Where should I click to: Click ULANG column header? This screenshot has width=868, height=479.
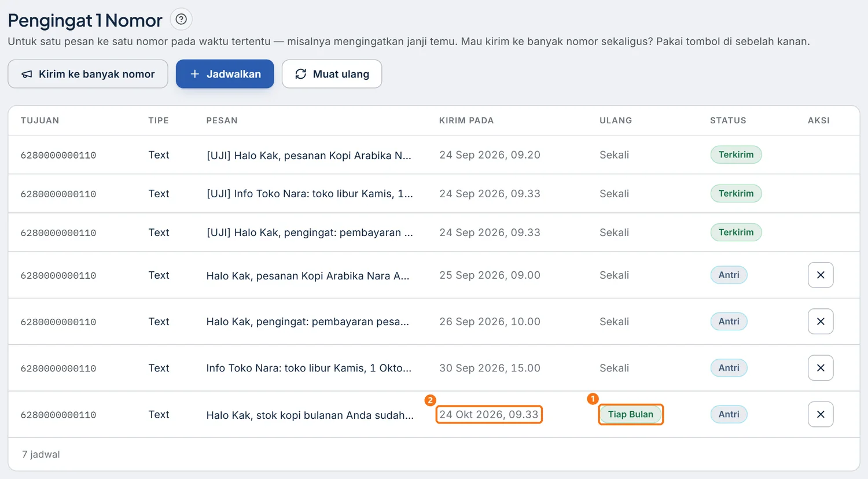616,120
